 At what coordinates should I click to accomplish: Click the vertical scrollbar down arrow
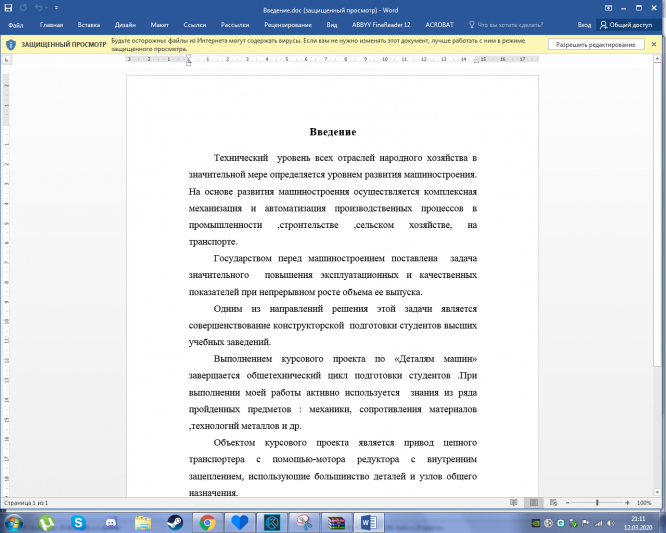(657, 492)
